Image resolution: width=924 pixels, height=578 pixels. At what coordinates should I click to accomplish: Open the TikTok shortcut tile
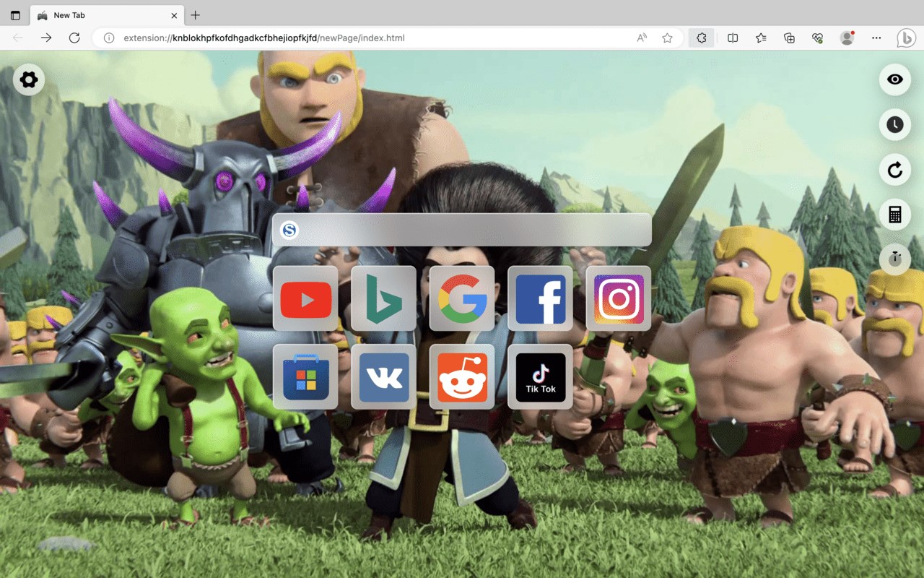[540, 376]
